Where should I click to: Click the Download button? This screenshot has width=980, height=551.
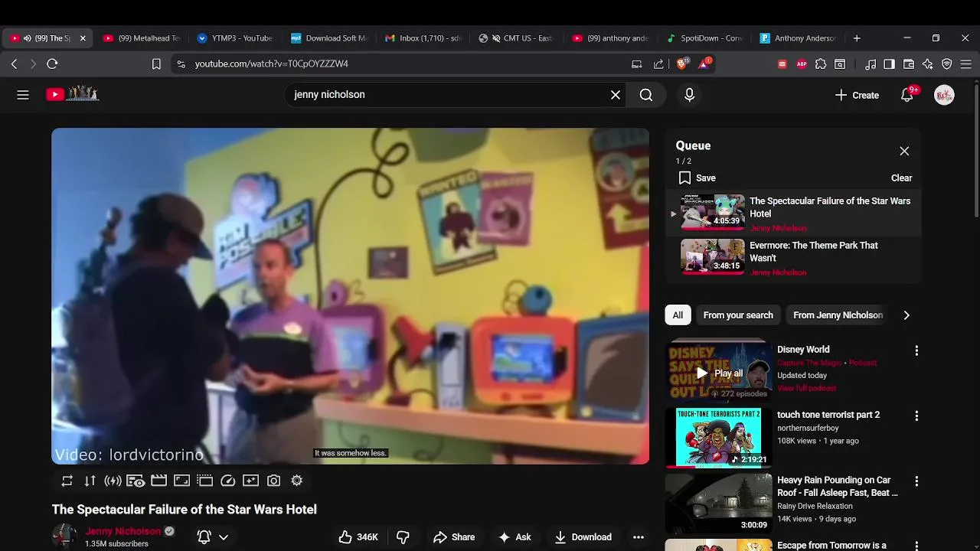tap(583, 537)
